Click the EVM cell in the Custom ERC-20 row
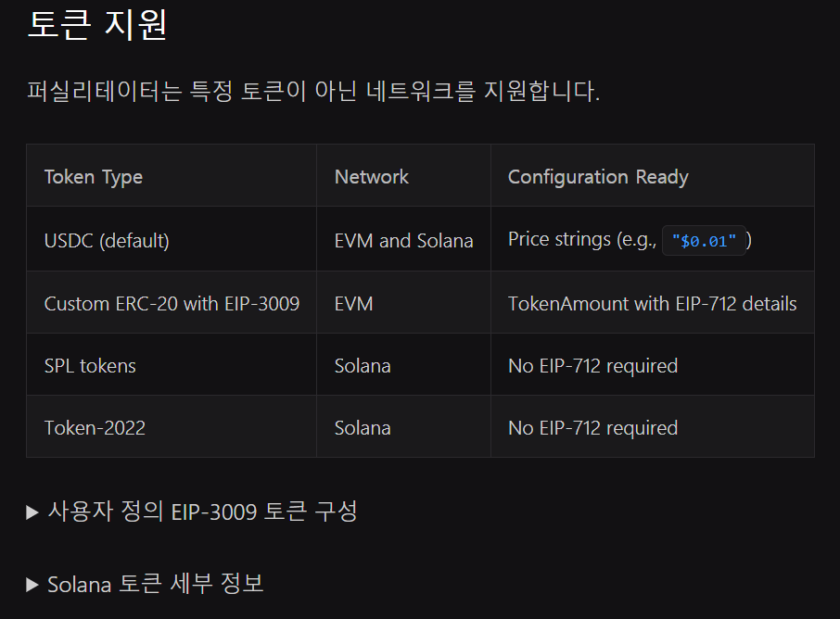 (354, 303)
